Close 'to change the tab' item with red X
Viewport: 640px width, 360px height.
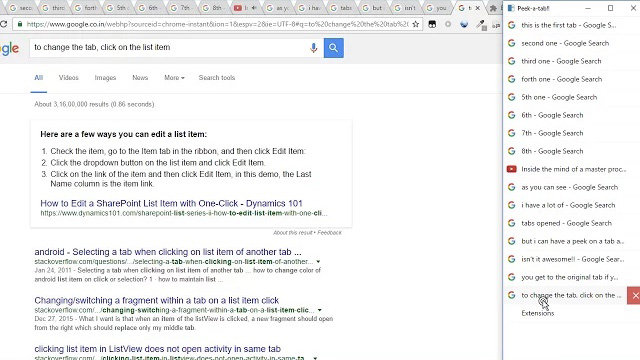pyautogui.click(x=635, y=296)
